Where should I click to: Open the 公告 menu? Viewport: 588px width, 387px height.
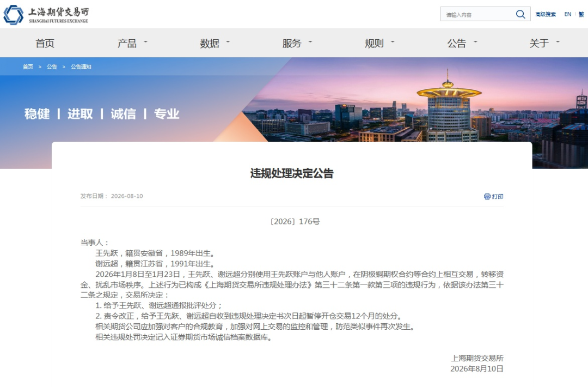coord(456,43)
